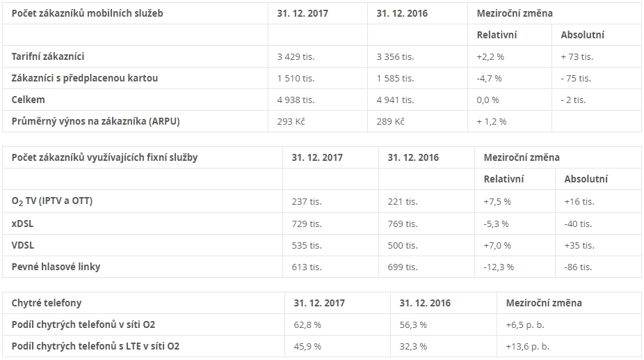Screen dimensions: 644x360
Task: Click the second table's 'Absolutní' subheader
Action: click(586, 179)
